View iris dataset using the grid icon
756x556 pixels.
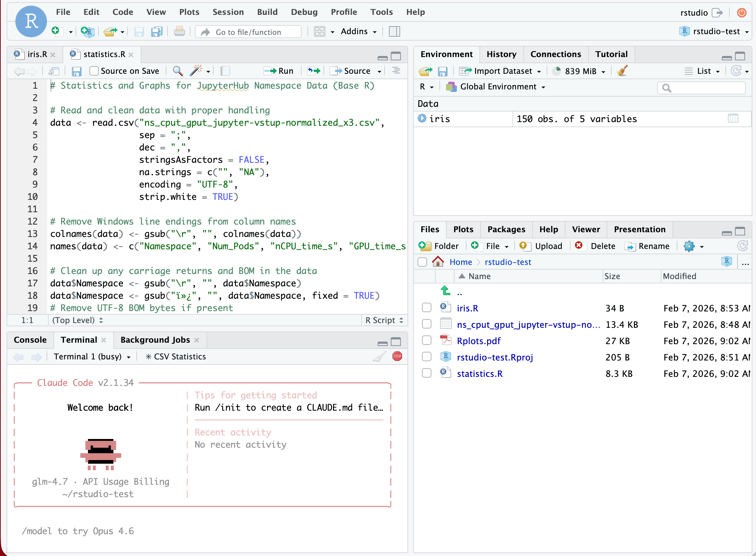pos(733,119)
